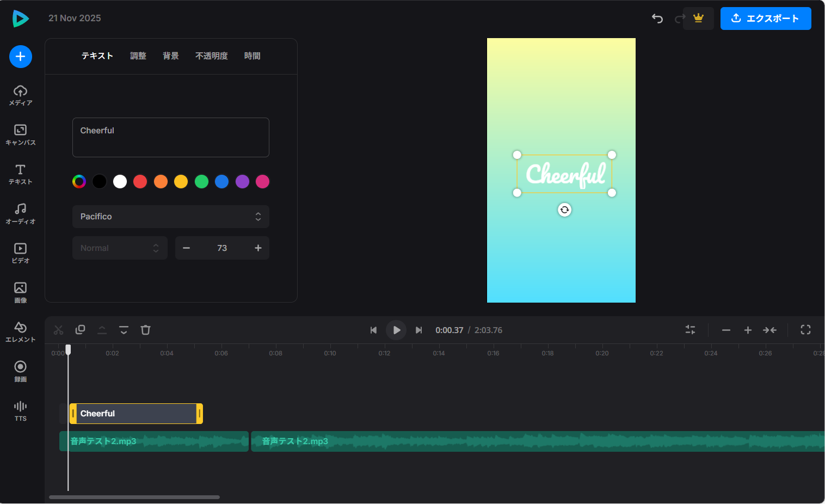Image resolution: width=825 pixels, height=504 pixels.
Task: Open the キャンバス settings panel
Action: (x=20, y=134)
